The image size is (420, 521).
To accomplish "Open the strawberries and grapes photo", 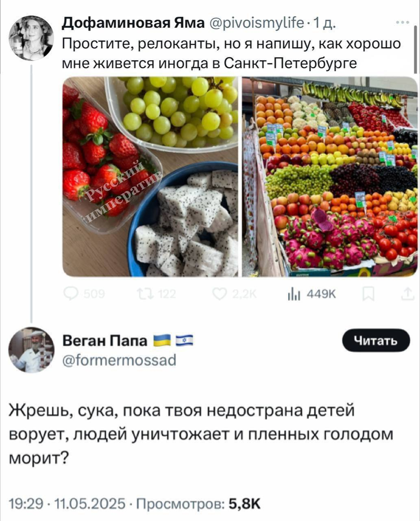I will point(150,176).
